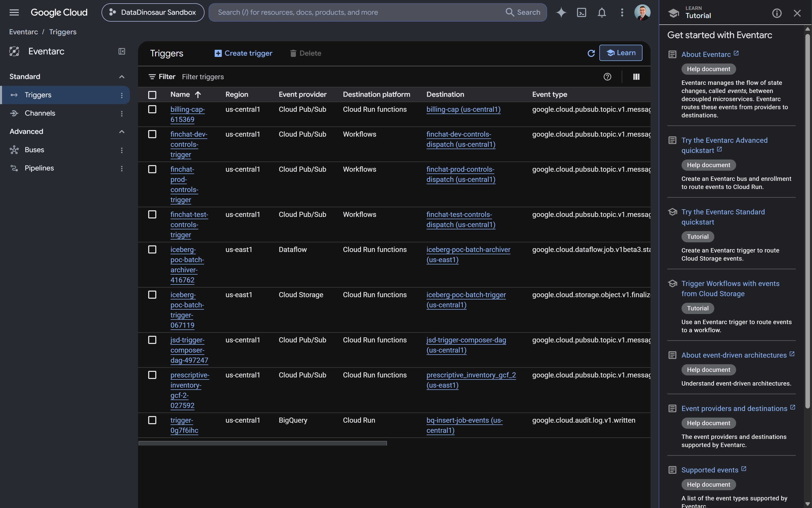
Task: Select the finchat-prod-controls-trigger checkbox
Action: coord(152,169)
